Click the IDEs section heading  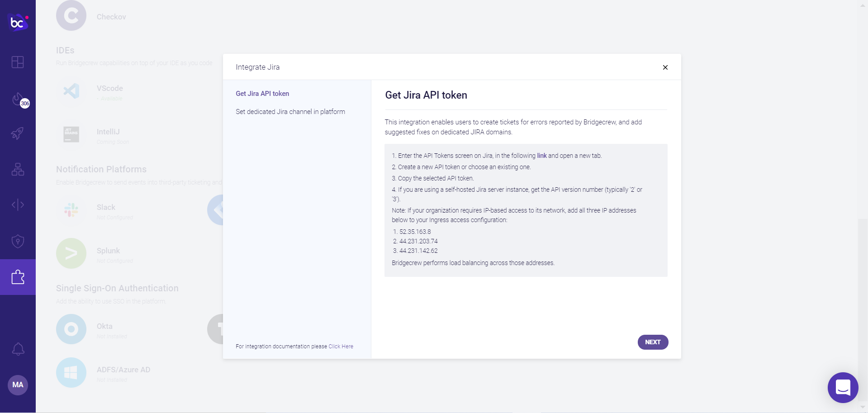(65, 50)
